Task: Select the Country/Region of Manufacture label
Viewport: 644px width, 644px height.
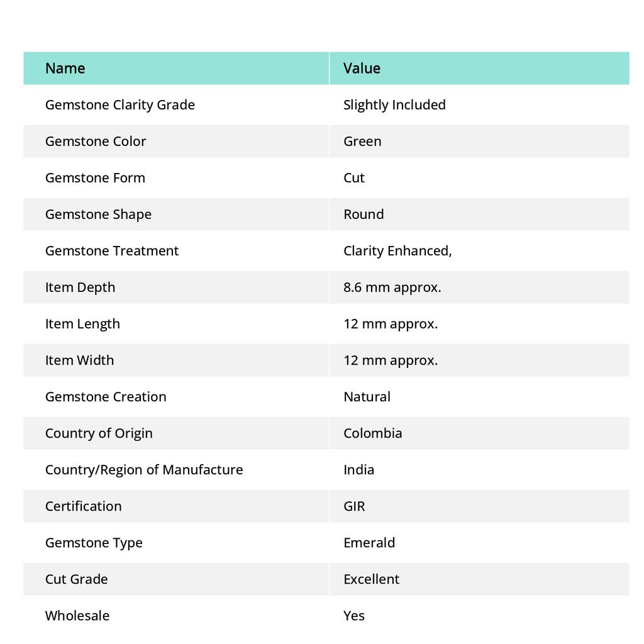Action: point(144,469)
